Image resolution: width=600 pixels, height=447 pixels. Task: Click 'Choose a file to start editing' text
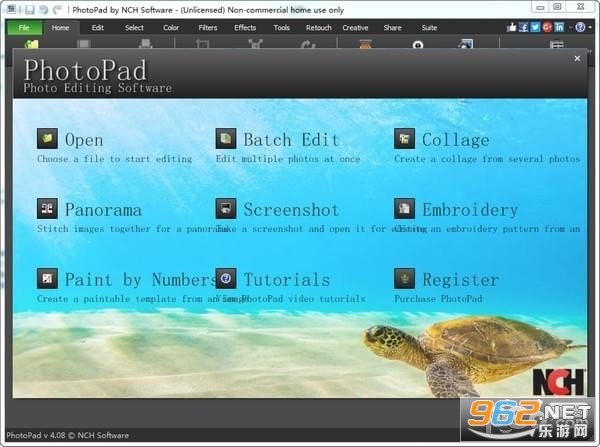pyautogui.click(x=114, y=159)
